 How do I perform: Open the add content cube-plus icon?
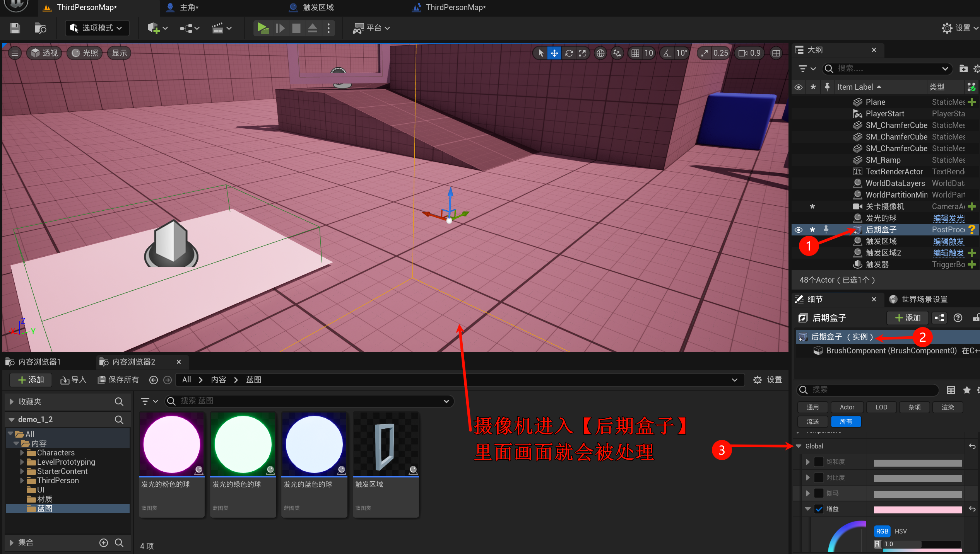154,28
